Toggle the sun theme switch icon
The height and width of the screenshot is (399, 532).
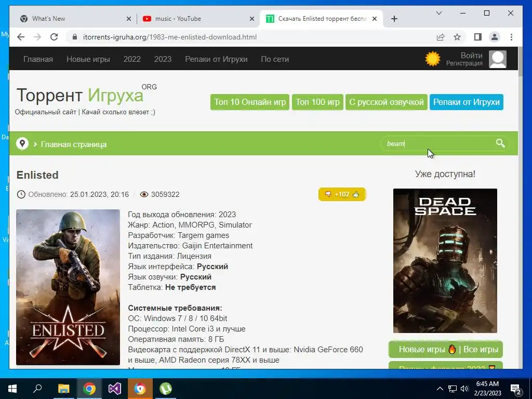433,59
